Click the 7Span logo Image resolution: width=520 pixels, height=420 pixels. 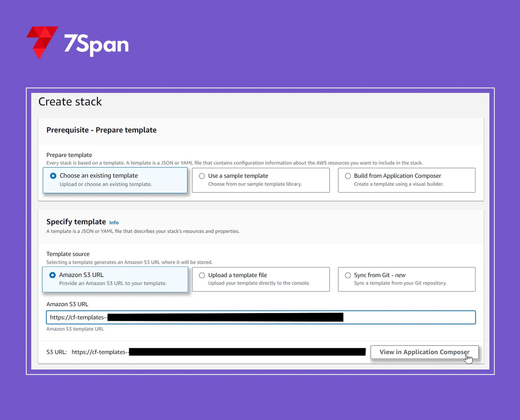(77, 43)
